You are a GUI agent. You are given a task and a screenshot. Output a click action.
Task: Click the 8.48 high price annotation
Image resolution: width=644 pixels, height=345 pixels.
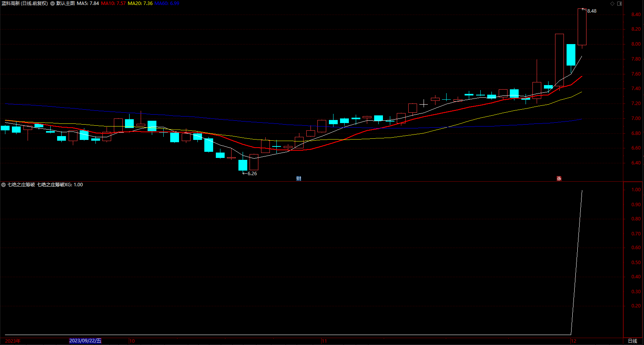tap(592, 11)
